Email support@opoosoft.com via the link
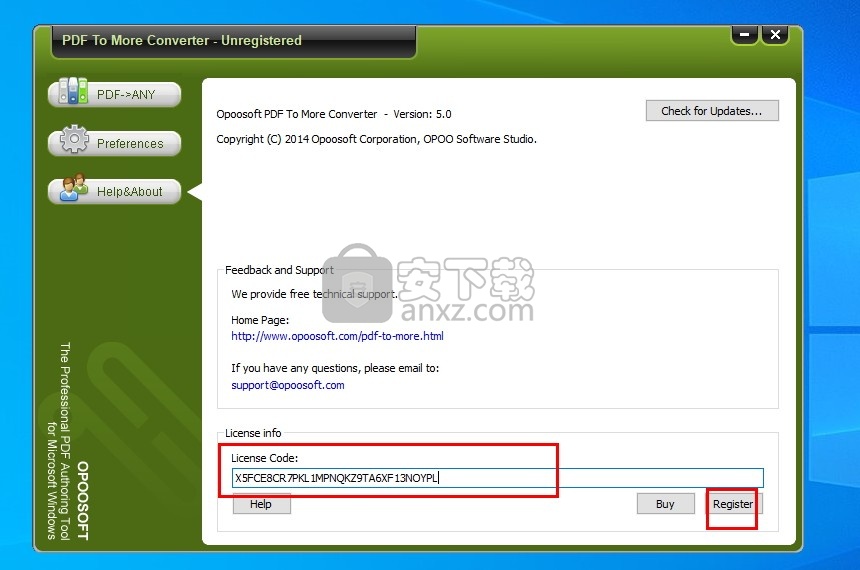 [288, 385]
